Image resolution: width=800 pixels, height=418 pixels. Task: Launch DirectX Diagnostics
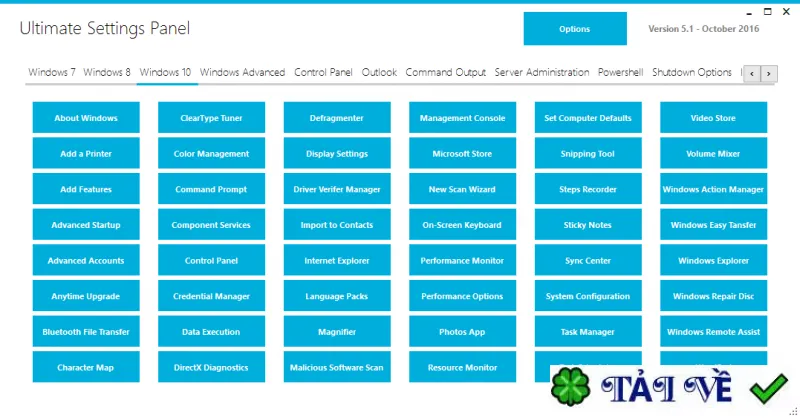coord(211,367)
